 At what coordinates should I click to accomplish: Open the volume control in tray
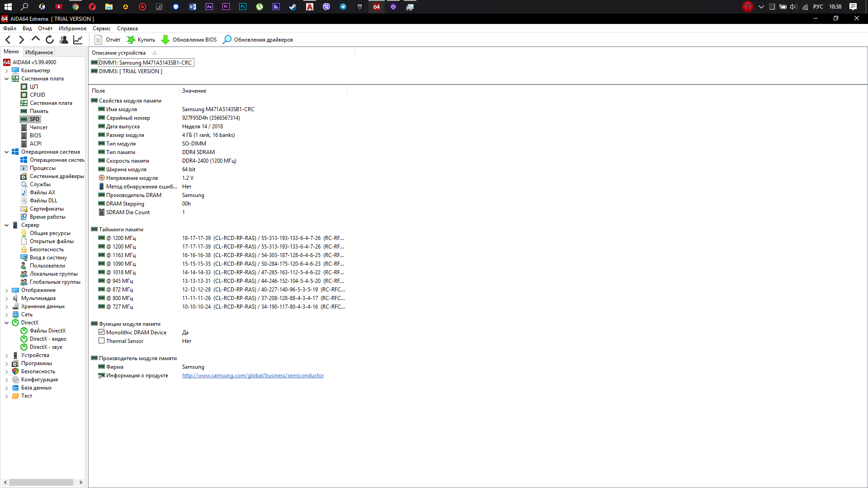coord(794,7)
